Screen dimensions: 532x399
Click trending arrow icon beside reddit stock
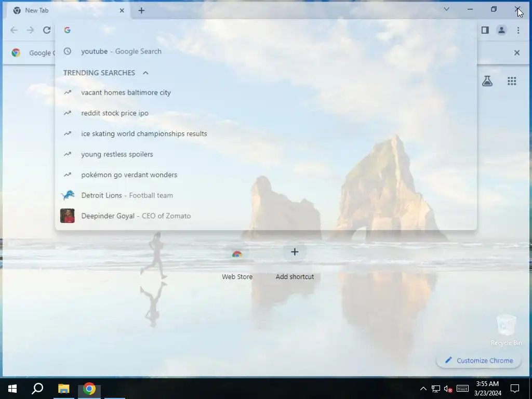click(68, 113)
